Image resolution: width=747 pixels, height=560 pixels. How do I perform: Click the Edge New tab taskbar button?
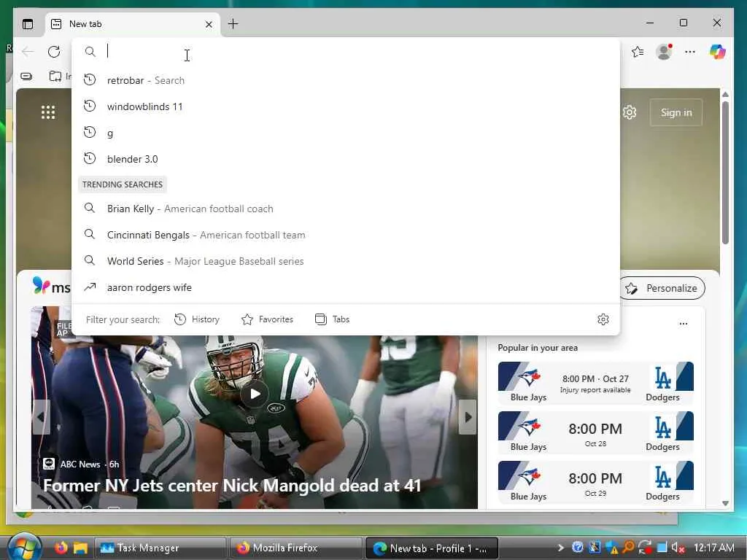pos(431,548)
